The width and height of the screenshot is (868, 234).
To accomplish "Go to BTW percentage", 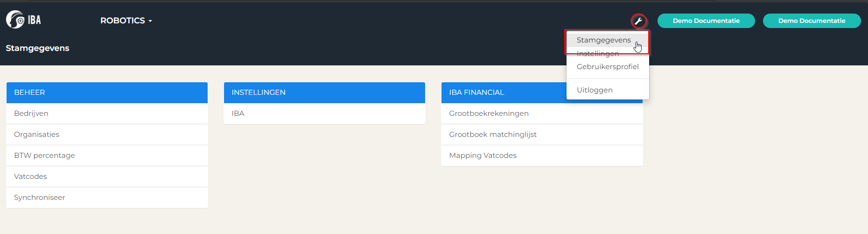I will [107, 156].
